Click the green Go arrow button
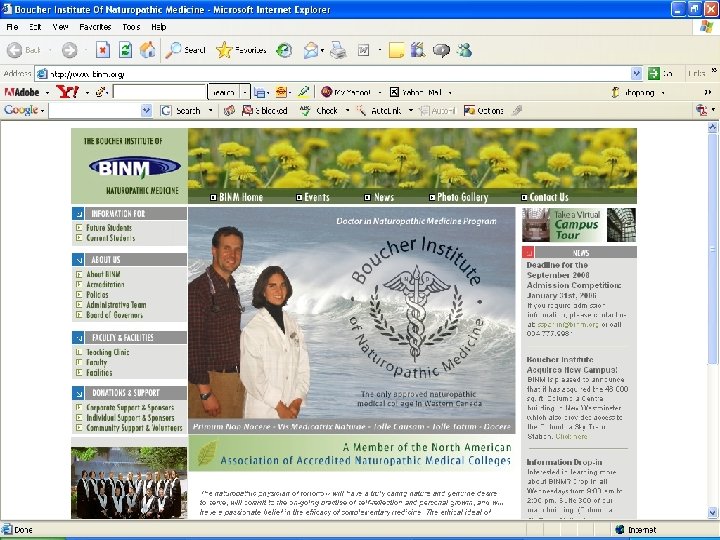 pyautogui.click(x=654, y=73)
